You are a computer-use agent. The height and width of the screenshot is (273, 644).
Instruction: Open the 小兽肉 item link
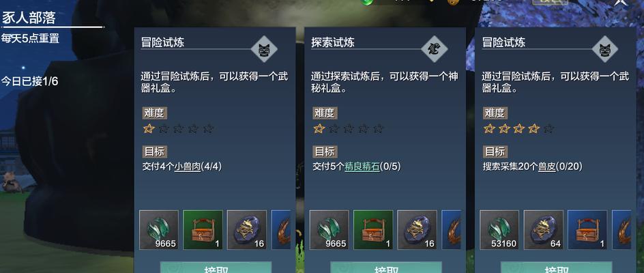click(188, 167)
